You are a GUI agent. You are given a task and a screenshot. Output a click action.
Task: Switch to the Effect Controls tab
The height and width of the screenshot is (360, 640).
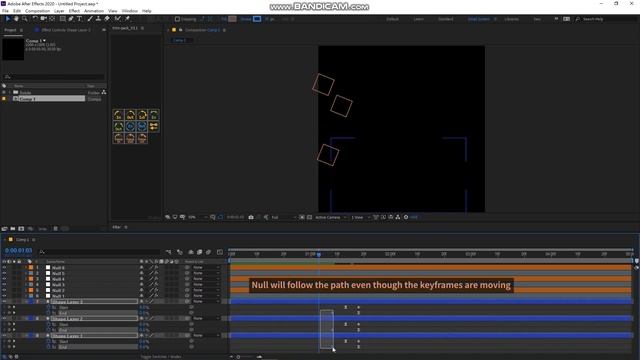[66, 30]
